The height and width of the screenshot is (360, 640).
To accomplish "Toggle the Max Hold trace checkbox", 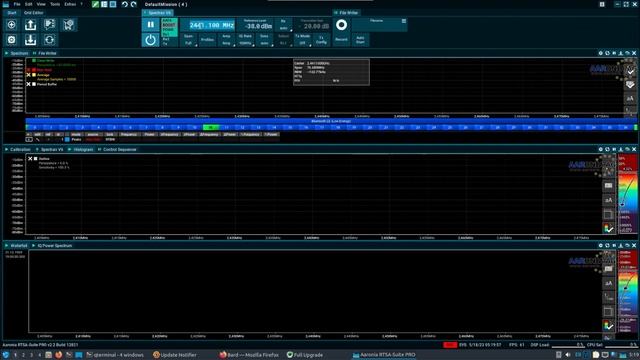I will tap(34, 70).
